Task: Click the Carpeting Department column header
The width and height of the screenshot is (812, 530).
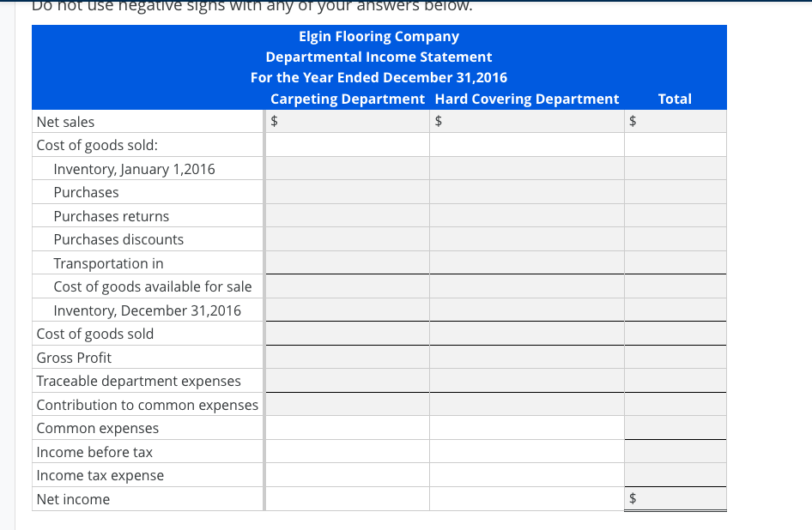Action: [x=348, y=99]
